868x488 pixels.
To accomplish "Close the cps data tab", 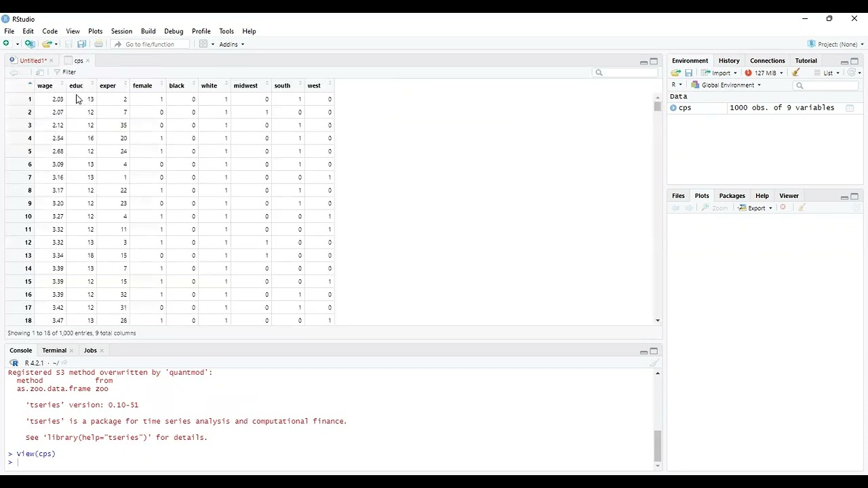I will pos(87,61).
